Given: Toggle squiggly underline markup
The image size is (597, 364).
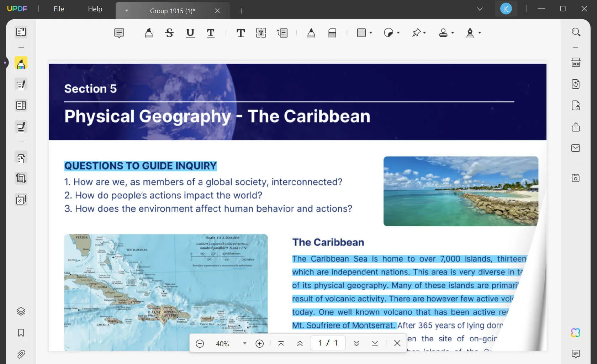Looking at the screenshot, I should click(x=211, y=33).
